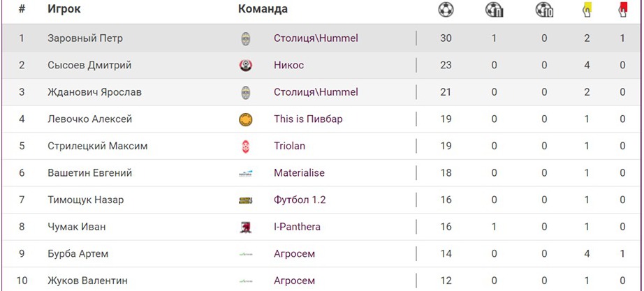The height and width of the screenshot is (291, 644).
Task: Open the Triolan team link
Action: tap(289, 147)
